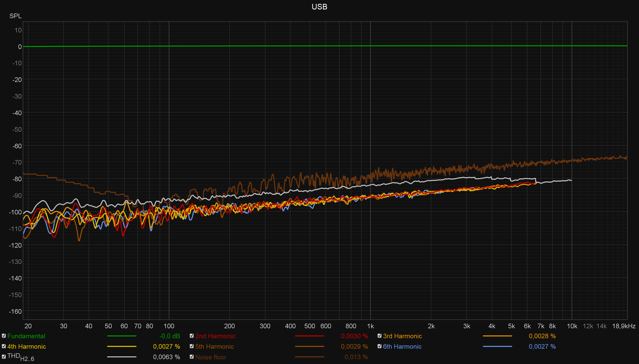Click the 1k frequency axis label

click(x=370, y=326)
